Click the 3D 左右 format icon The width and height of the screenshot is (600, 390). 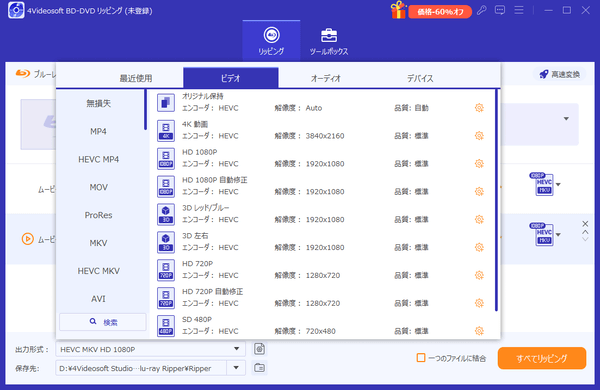(166, 242)
